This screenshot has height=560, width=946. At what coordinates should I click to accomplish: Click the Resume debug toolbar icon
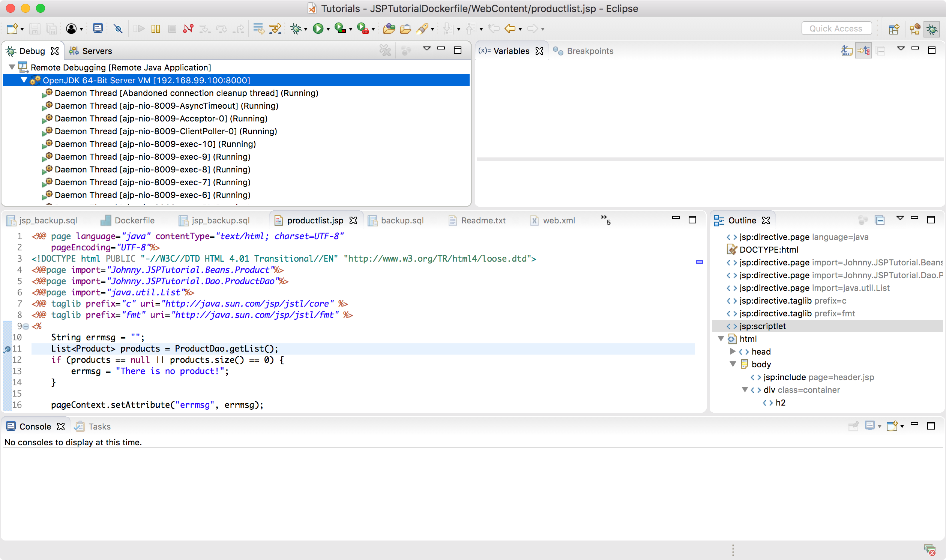(x=139, y=29)
